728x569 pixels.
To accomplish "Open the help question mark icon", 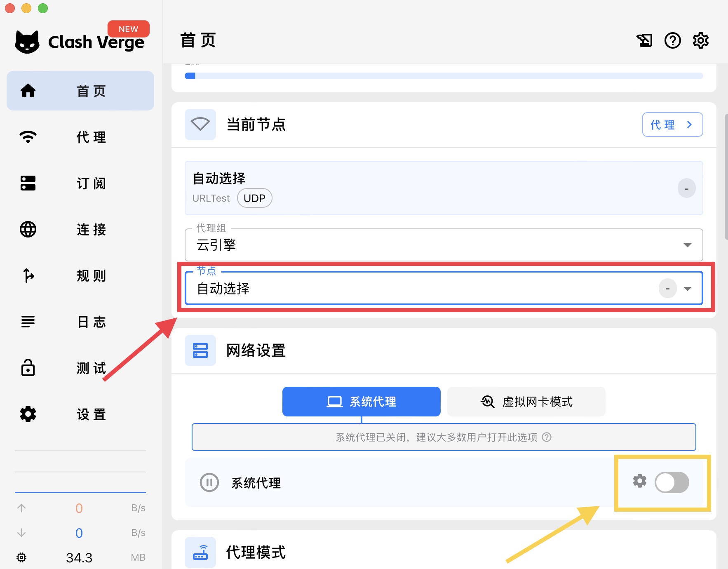I will pos(672,40).
